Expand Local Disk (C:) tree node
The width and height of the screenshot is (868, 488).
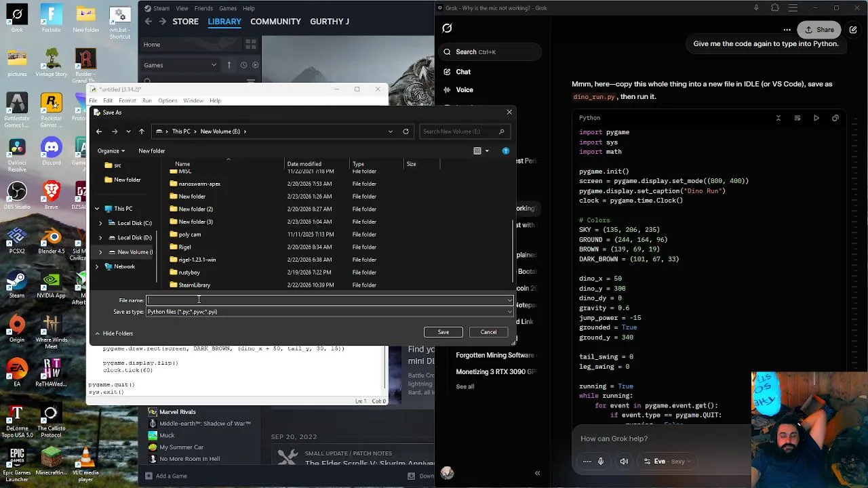[100, 223]
